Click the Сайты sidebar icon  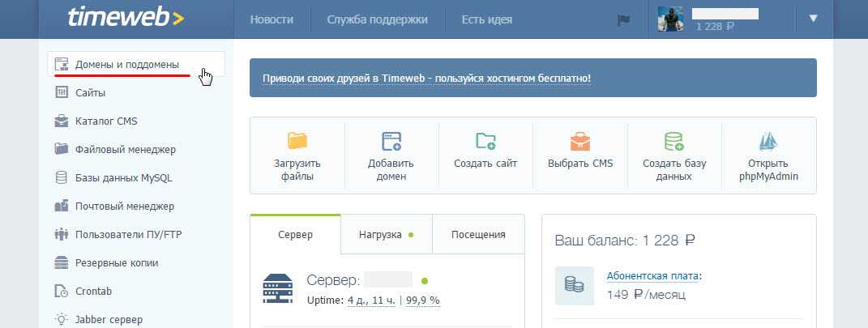(62, 92)
